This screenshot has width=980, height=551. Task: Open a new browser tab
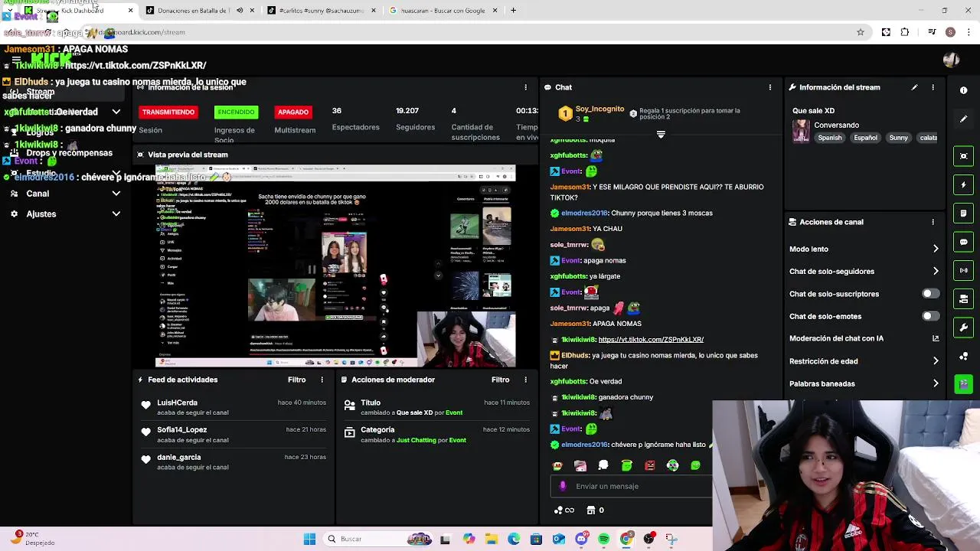tap(513, 11)
